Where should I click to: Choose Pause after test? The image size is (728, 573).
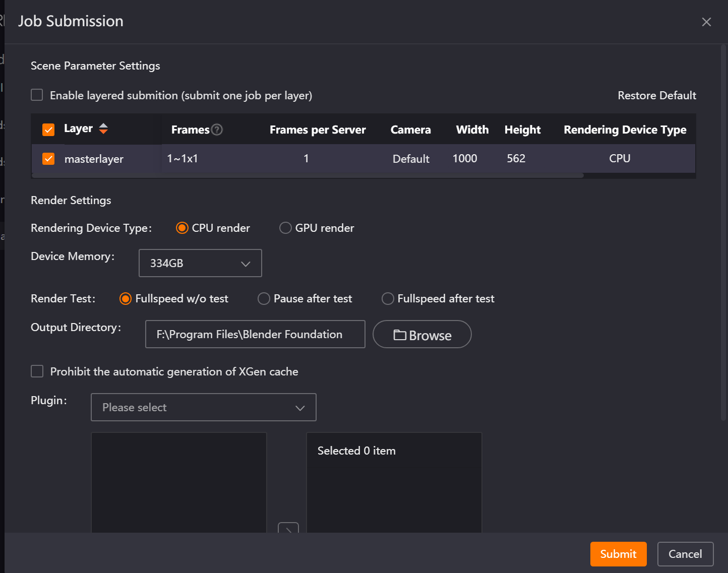click(x=264, y=298)
